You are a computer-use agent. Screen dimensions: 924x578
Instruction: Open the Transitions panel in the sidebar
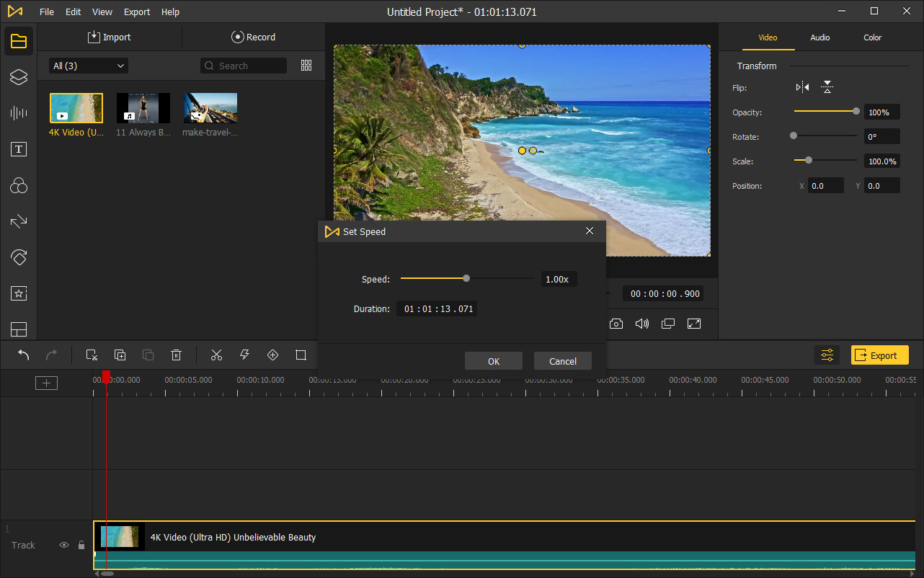coord(18,221)
